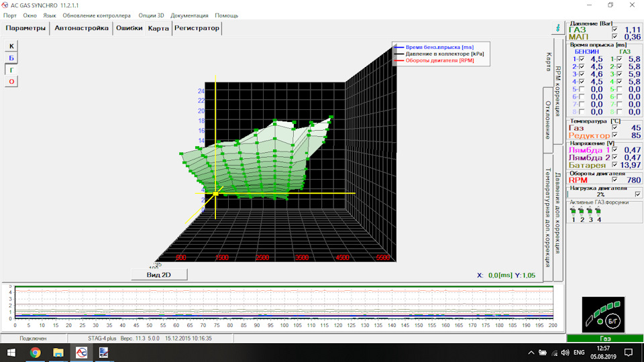The width and height of the screenshot is (644, 362).
Task: Click the monitor-and-pen application taskbar icon
Action: click(x=103, y=353)
